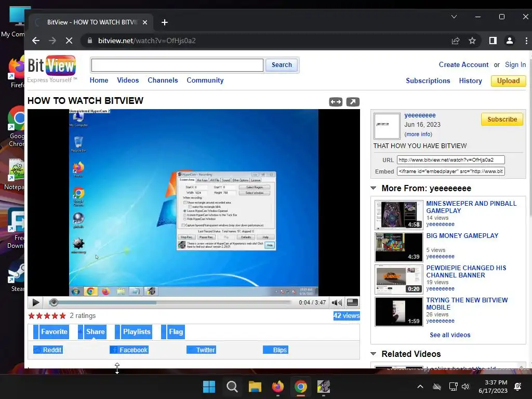The image size is (532, 399).
Task: Close the BitView tab
Action: (x=145, y=22)
